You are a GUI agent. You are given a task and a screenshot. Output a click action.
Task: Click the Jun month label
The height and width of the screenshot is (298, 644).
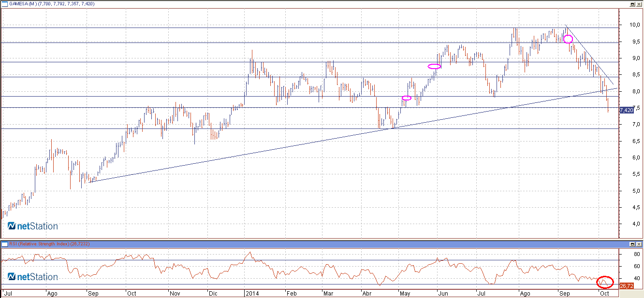point(443,293)
